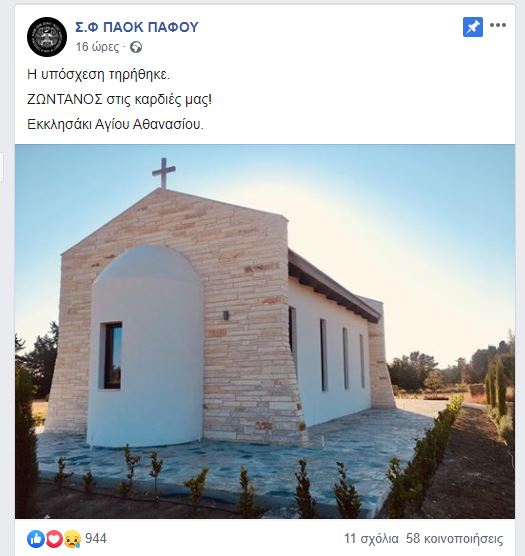Open the 16 ώρες timestamp link
This screenshot has height=556, width=525.
(97, 47)
